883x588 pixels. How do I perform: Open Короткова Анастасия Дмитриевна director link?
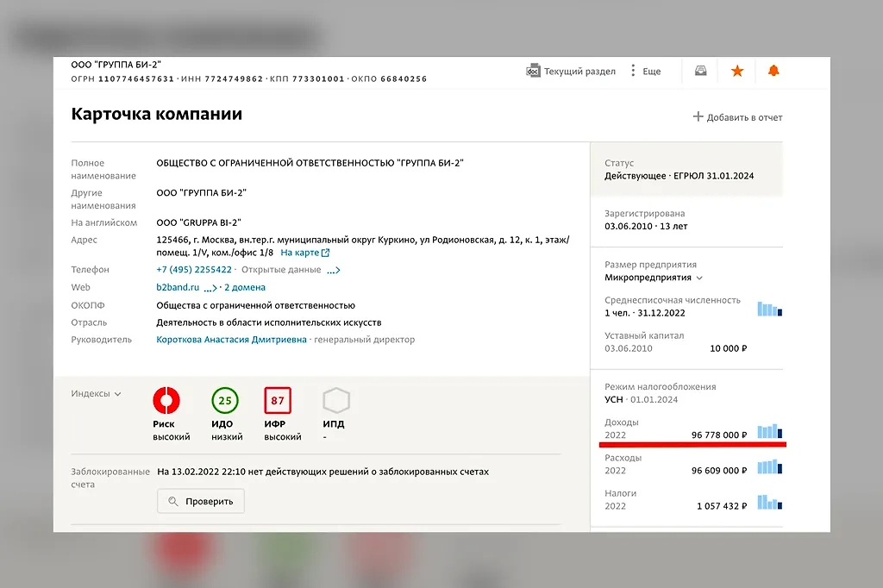[x=231, y=340]
